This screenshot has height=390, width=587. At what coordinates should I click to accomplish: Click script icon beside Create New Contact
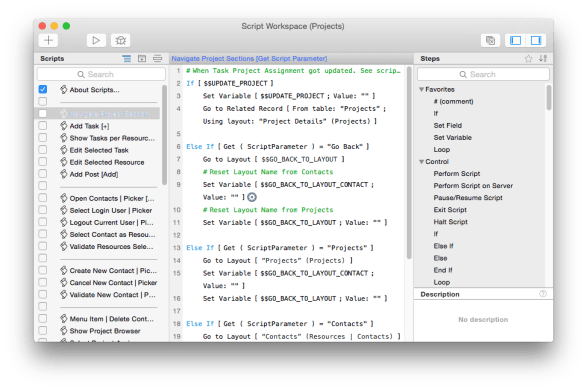[x=64, y=270]
